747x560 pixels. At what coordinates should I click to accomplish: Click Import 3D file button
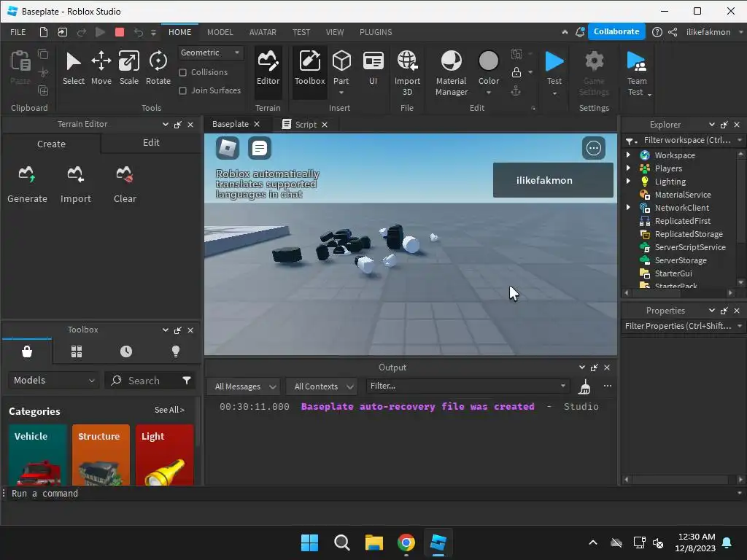407,72
